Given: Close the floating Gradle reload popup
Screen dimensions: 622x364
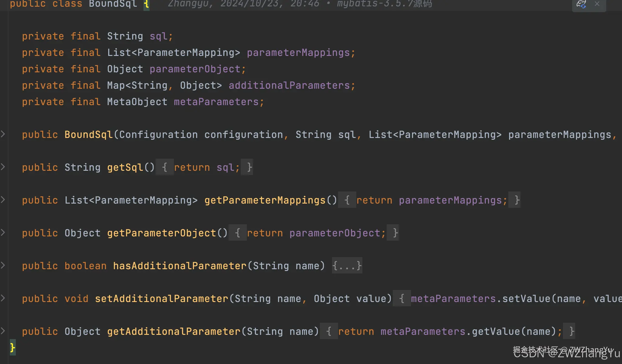Looking at the screenshot, I should 597,4.
